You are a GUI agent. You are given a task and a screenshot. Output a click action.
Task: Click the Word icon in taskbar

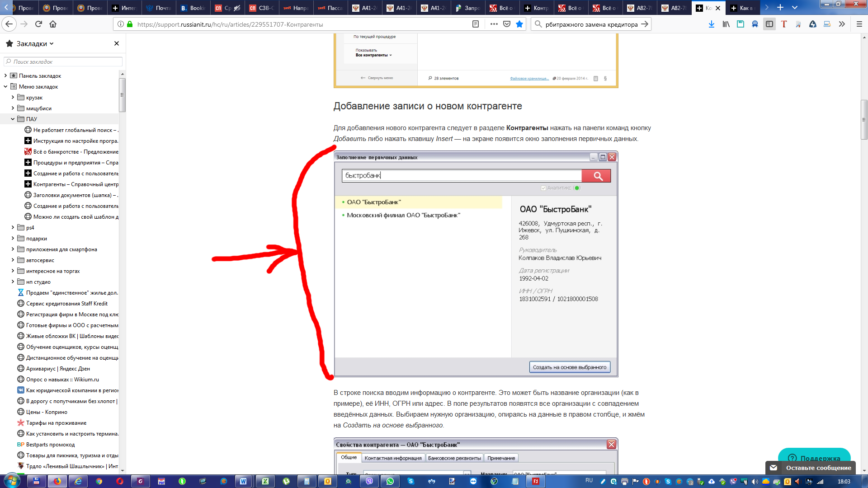(243, 481)
